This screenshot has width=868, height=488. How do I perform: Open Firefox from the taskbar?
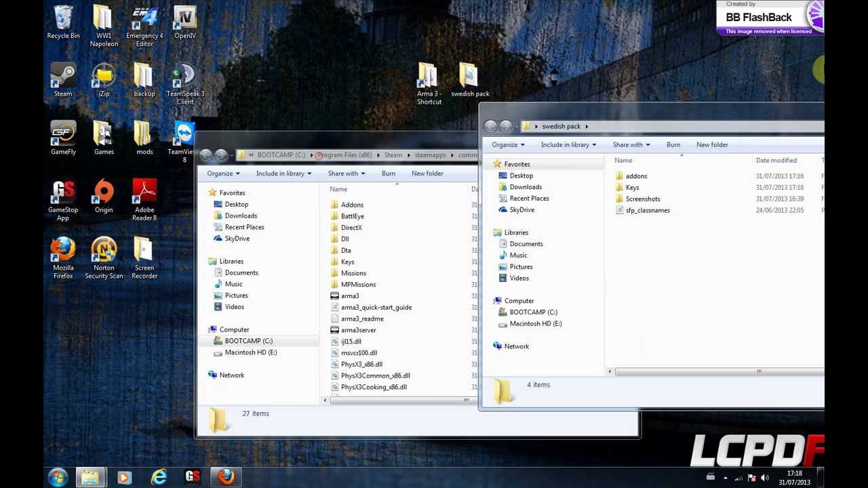[x=226, y=477]
